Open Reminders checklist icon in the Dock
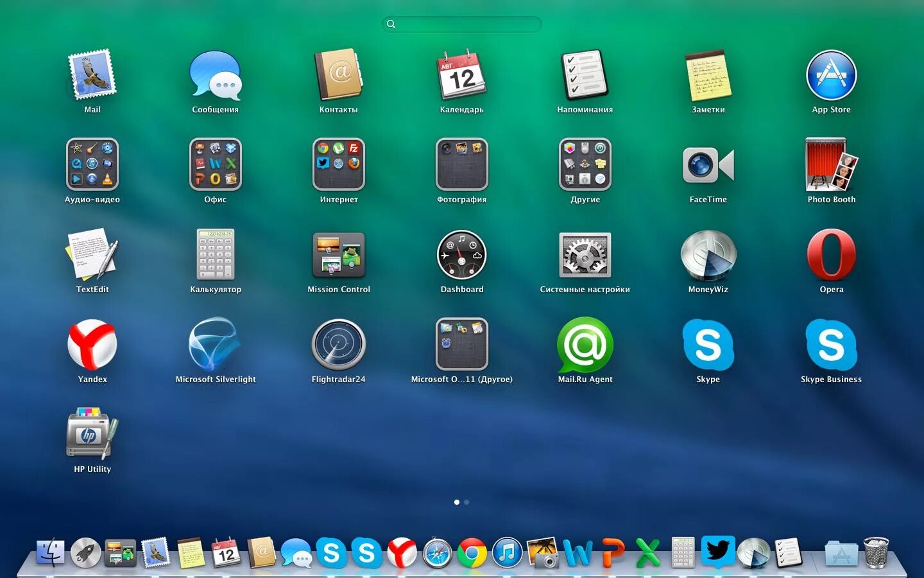Viewport: 924px width, 578px height. tap(789, 553)
